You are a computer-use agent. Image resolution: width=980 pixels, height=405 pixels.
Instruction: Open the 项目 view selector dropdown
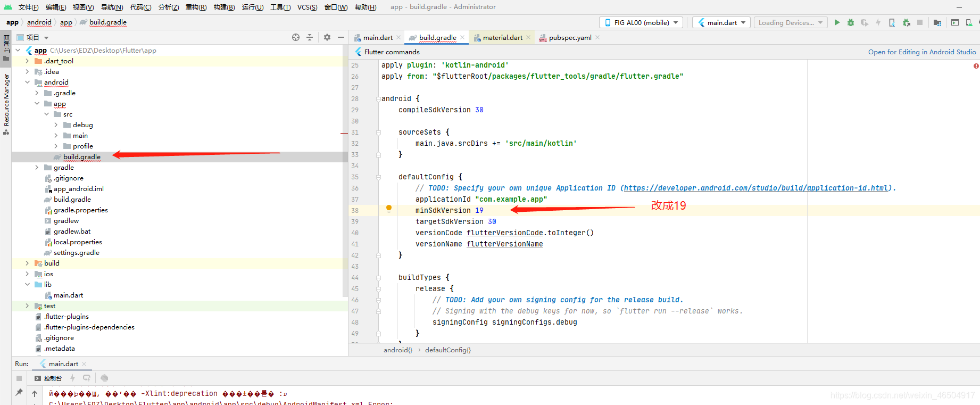tap(33, 37)
